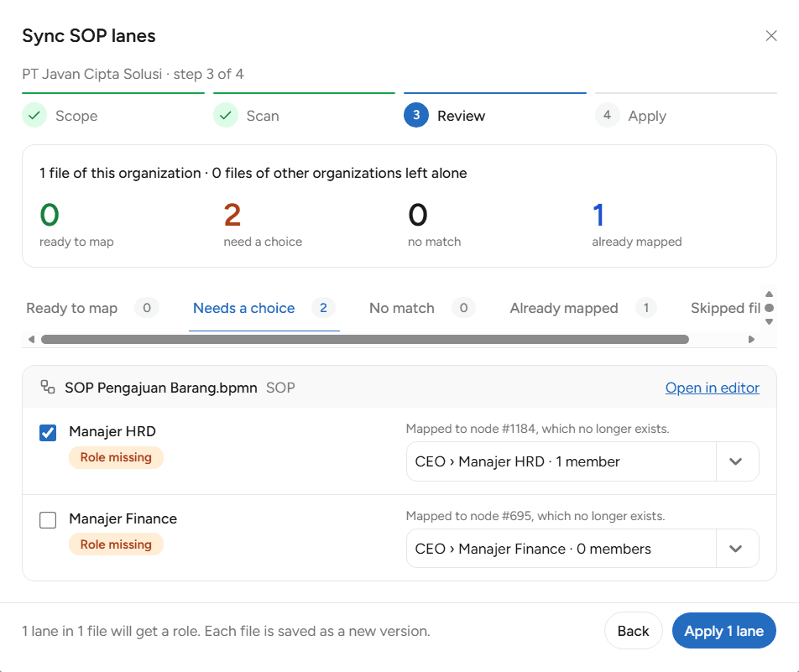Click the Scope step checkmark icon

[34, 115]
